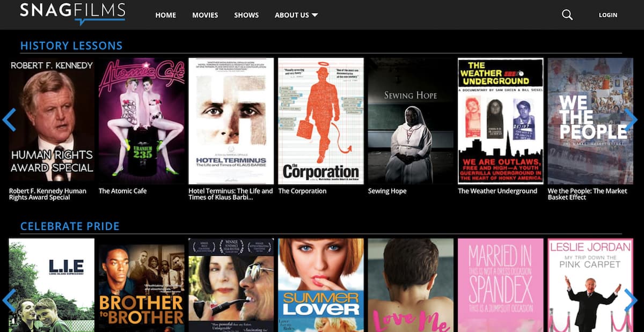Image resolution: width=644 pixels, height=332 pixels.
Task: Click the Login button
Action: point(608,15)
